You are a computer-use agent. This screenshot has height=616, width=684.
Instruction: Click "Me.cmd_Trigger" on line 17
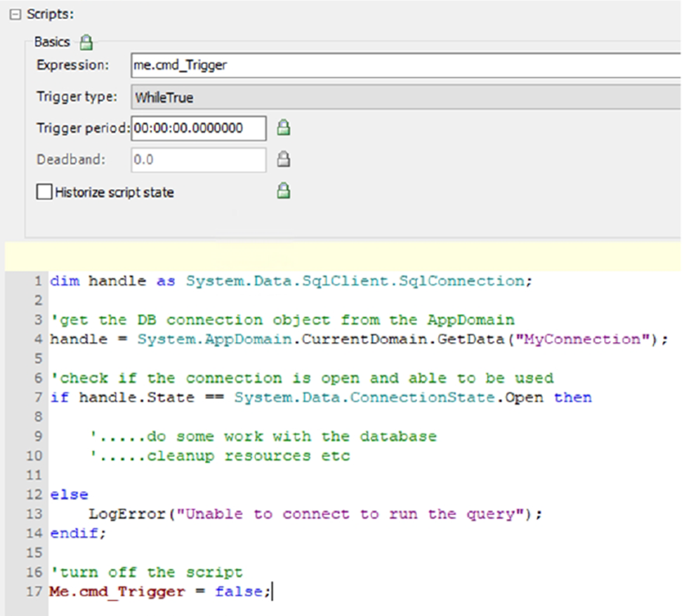click(117, 591)
